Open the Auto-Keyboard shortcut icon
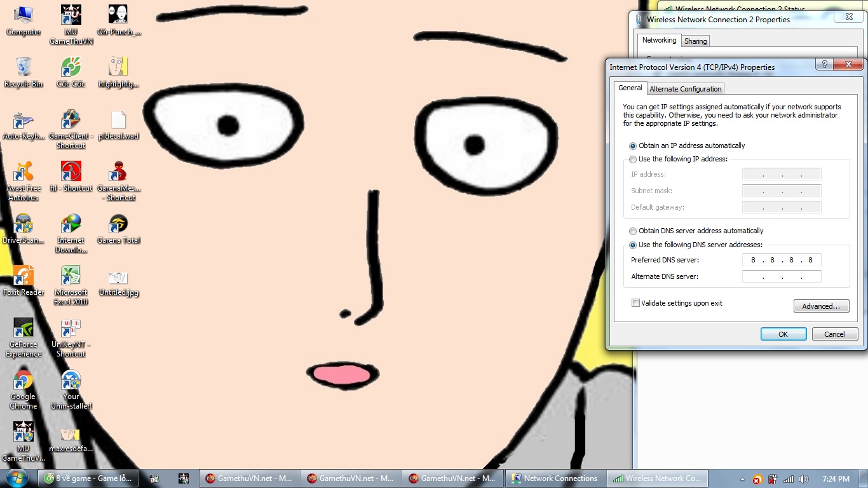This screenshot has height=488, width=868. tap(24, 125)
